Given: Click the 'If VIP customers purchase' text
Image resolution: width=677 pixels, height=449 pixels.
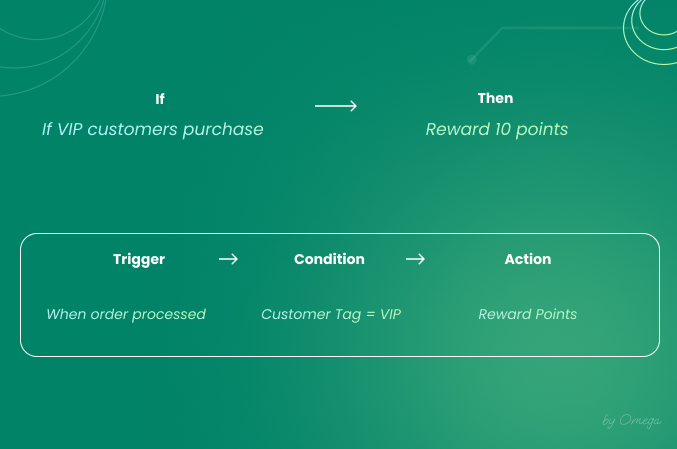Looking at the screenshot, I should (152, 130).
